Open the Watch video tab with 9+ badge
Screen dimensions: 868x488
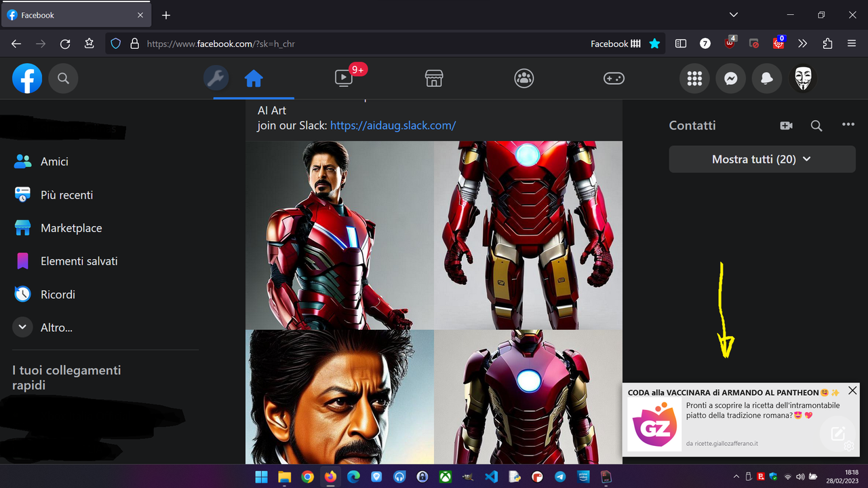pyautogui.click(x=344, y=79)
